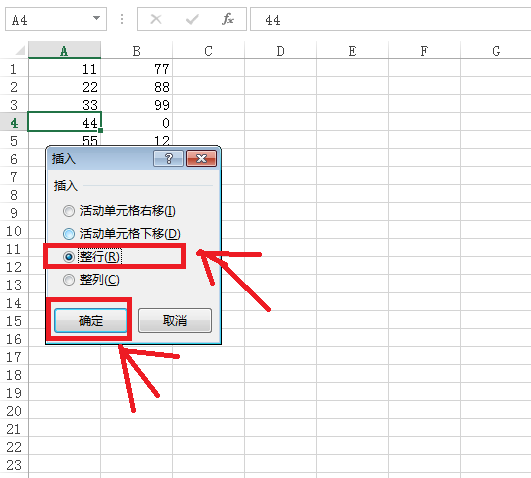The height and width of the screenshot is (478, 531).
Task: Click the formula bar Enter checkmark icon
Action: click(192, 19)
